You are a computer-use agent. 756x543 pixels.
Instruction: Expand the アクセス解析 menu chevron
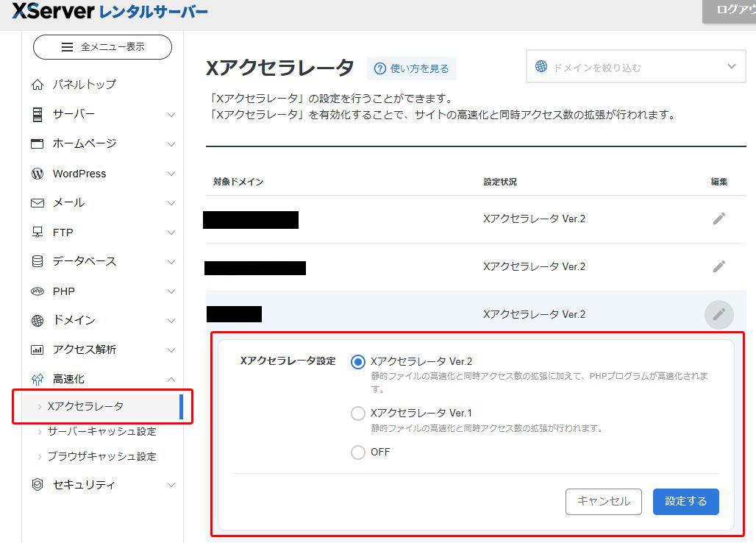click(x=171, y=350)
